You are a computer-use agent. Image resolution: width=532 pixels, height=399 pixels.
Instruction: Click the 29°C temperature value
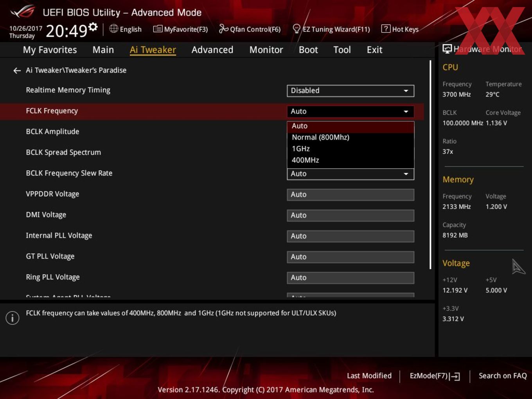[492, 94]
